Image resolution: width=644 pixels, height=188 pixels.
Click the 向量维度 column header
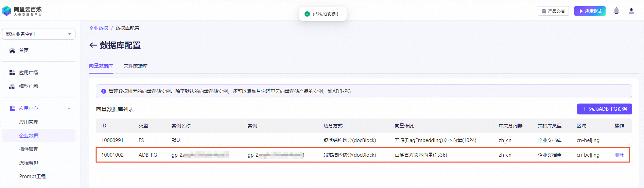pos(404,126)
